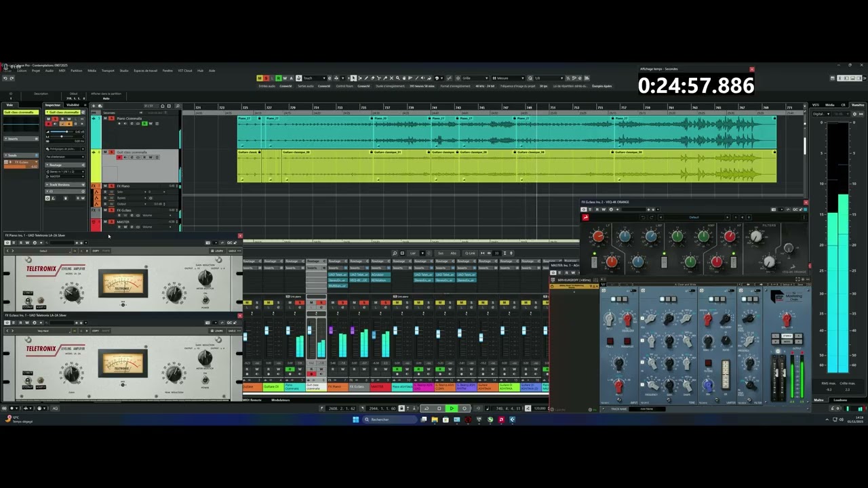
Task: Toggle global Mute M button in toolbar
Action: click(259, 78)
